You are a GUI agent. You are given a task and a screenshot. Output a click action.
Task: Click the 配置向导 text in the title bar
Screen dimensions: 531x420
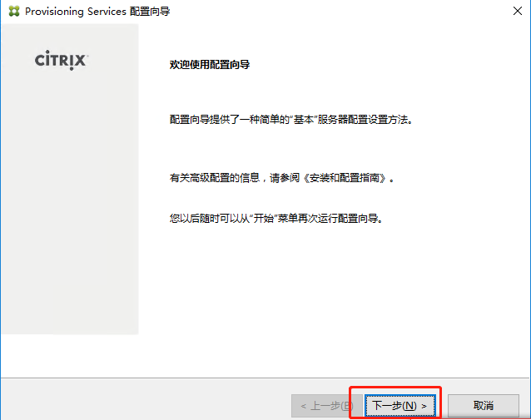click(x=152, y=12)
